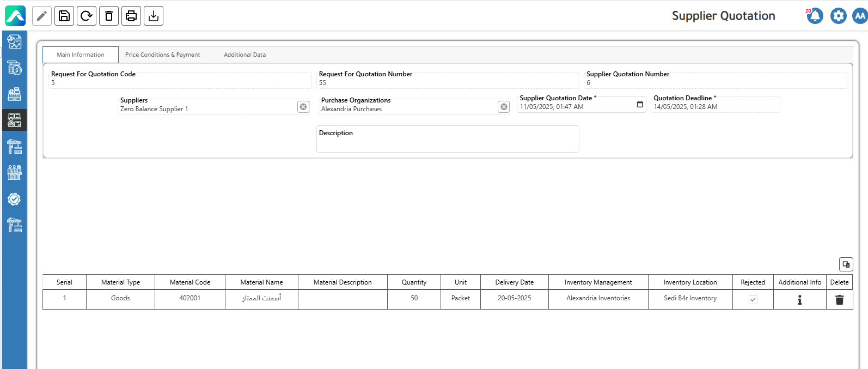The image size is (868, 369).
Task: Click the download icon in toolbar
Action: click(154, 16)
